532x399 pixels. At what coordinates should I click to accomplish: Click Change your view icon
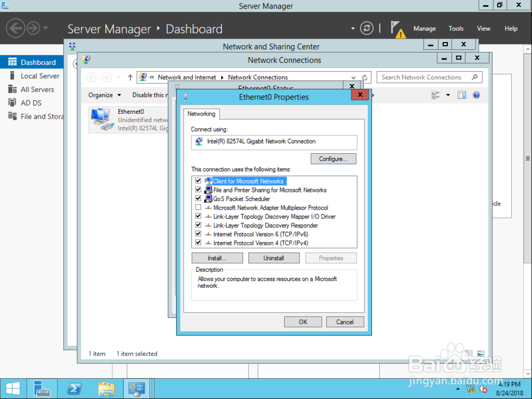tap(435, 95)
